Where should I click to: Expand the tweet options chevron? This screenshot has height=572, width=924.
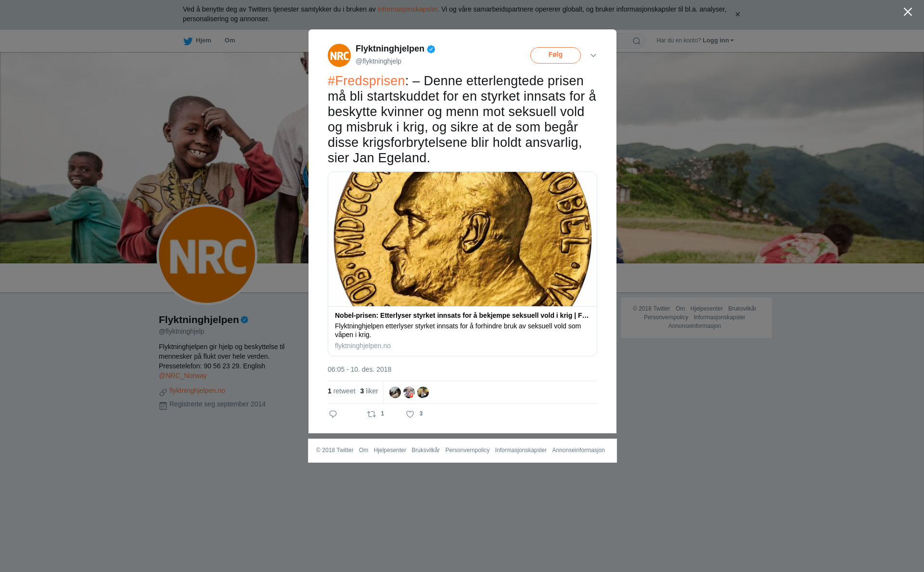pyautogui.click(x=593, y=55)
